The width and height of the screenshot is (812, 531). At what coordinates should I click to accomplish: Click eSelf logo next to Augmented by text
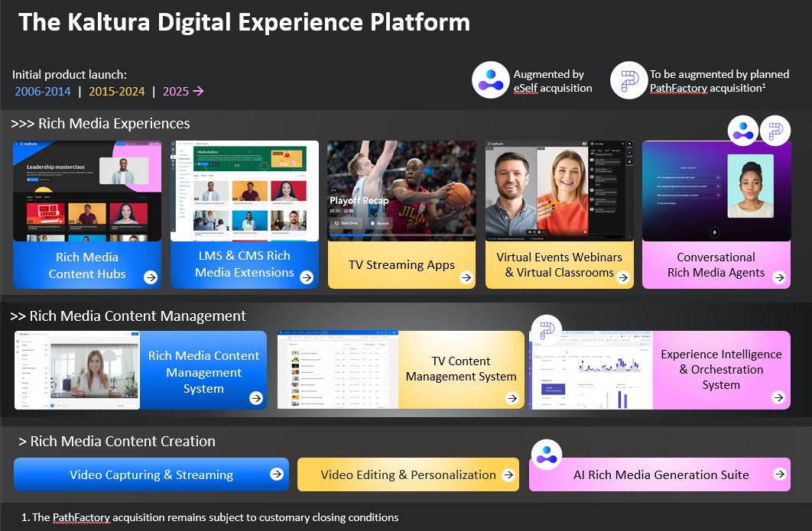point(490,79)
